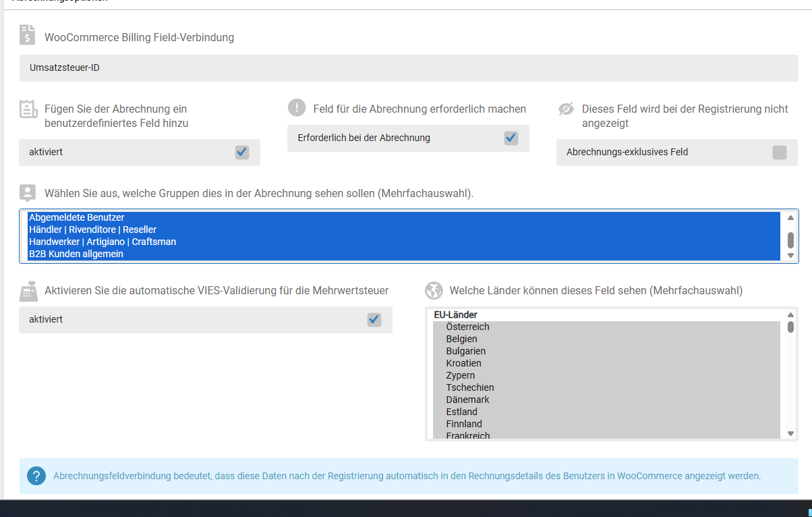Click the receipt icon beside custom field label
The height and width of the screenshot is (517, 812).
(28, 109)
